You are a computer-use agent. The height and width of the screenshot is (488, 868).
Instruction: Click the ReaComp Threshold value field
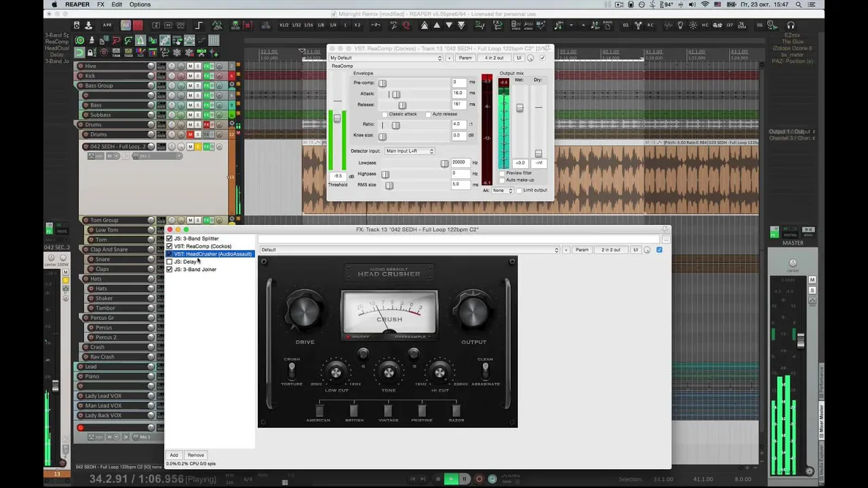337,176
